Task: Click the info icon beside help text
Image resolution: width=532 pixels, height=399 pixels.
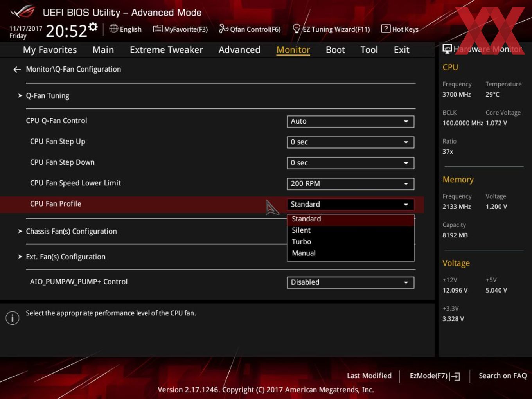Action: pos(13,318)
